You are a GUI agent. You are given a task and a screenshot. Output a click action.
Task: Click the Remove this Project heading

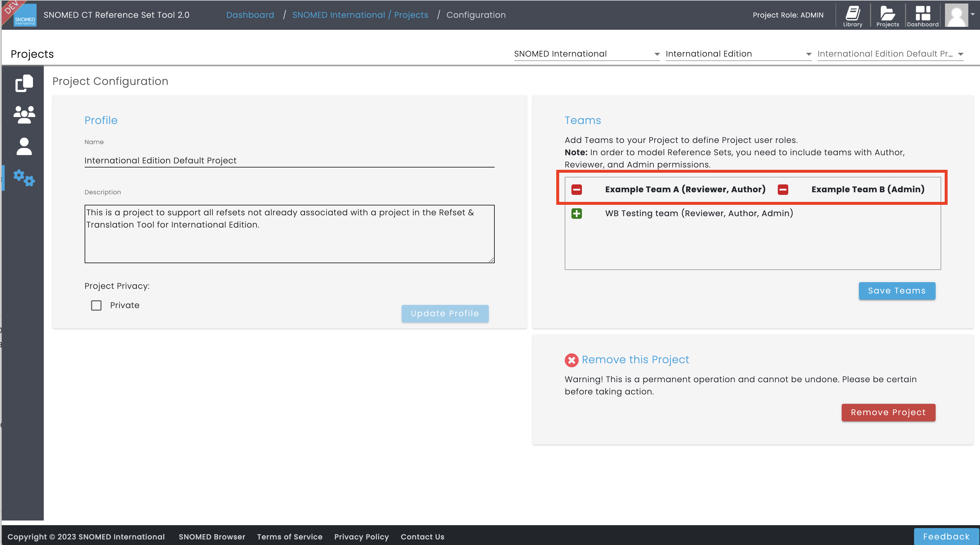pos(635,360)
